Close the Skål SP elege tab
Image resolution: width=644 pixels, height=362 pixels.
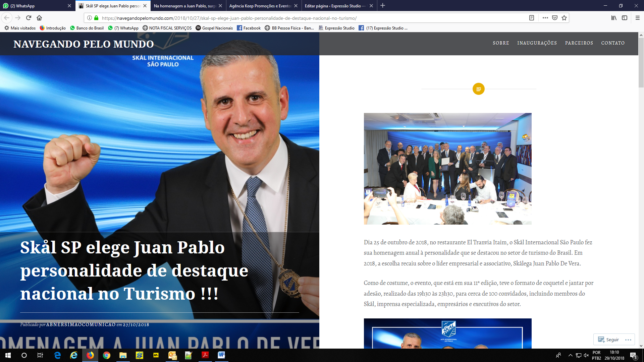coord(145,6)
